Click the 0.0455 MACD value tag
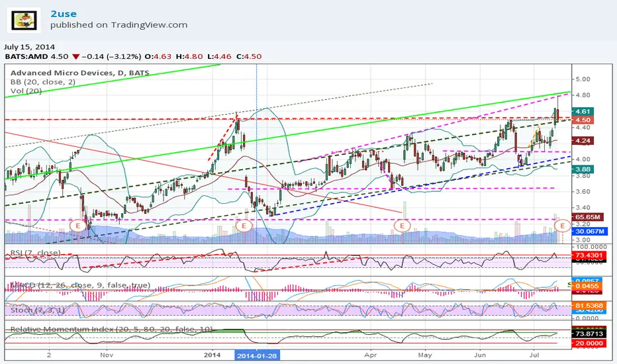Viewport: 617px width, 364px height. point(587,286)
